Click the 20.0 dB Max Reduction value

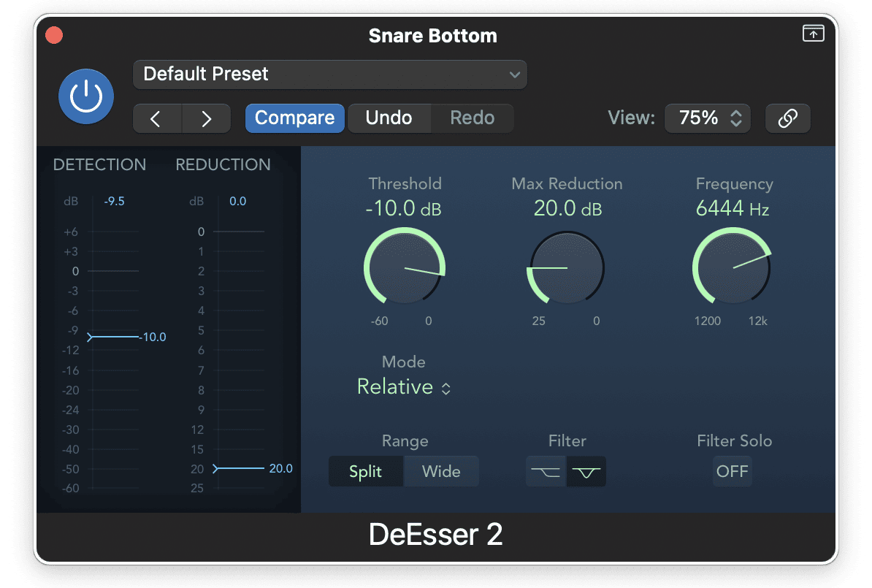567,209
